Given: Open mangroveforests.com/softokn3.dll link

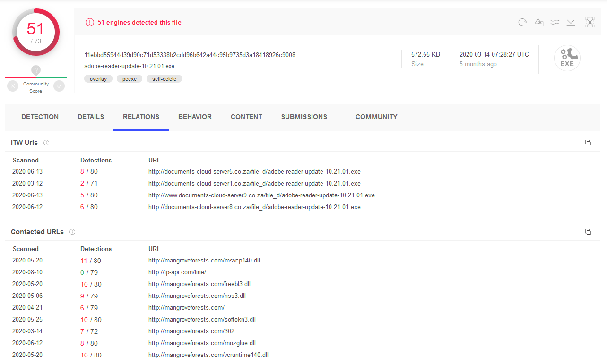Looking at the screenshot, I should [202, 319].
